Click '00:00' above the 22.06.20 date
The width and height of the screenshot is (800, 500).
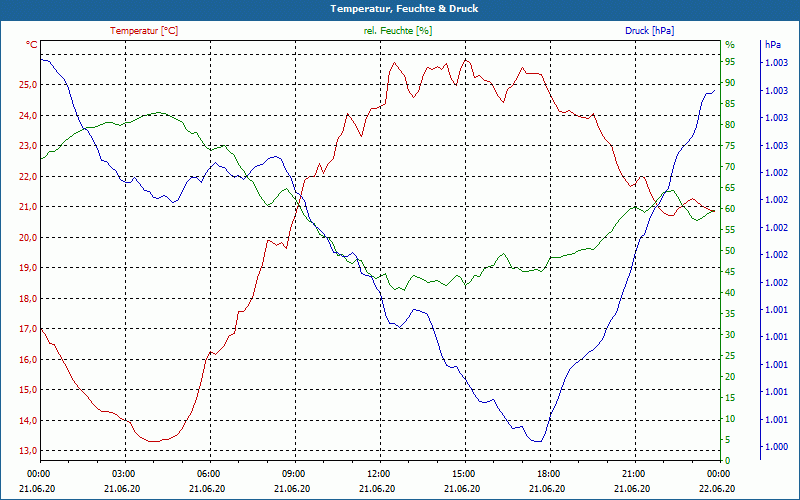tap(717, 473)
